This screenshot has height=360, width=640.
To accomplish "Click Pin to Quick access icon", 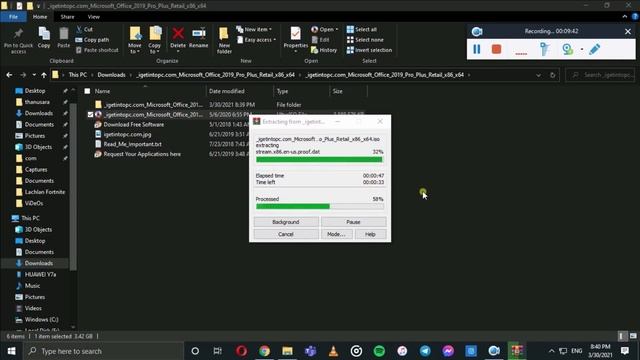I will 18,40.
